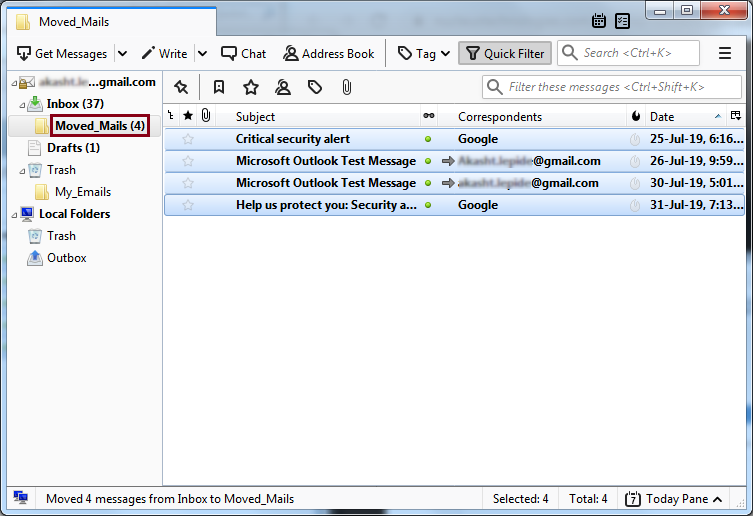Click Google correspondent in first row
This screenshot has width=753, height=516.
tap(478, 139)
